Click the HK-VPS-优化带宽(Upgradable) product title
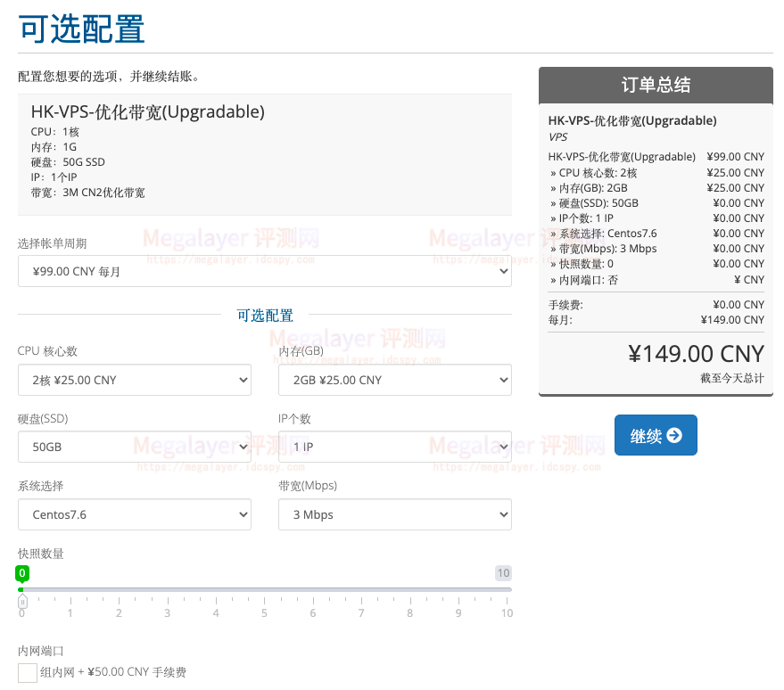The image size is (784, 690). [147, 112]
